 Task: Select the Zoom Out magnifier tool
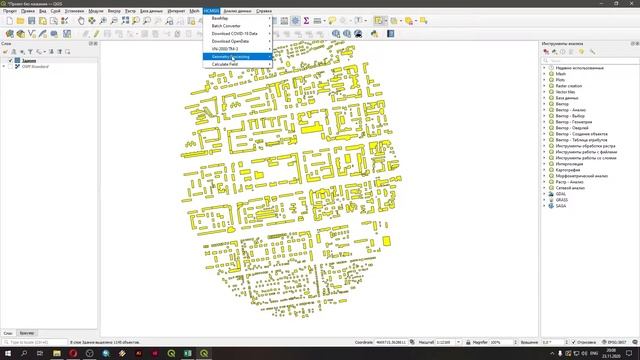point(114,21)
